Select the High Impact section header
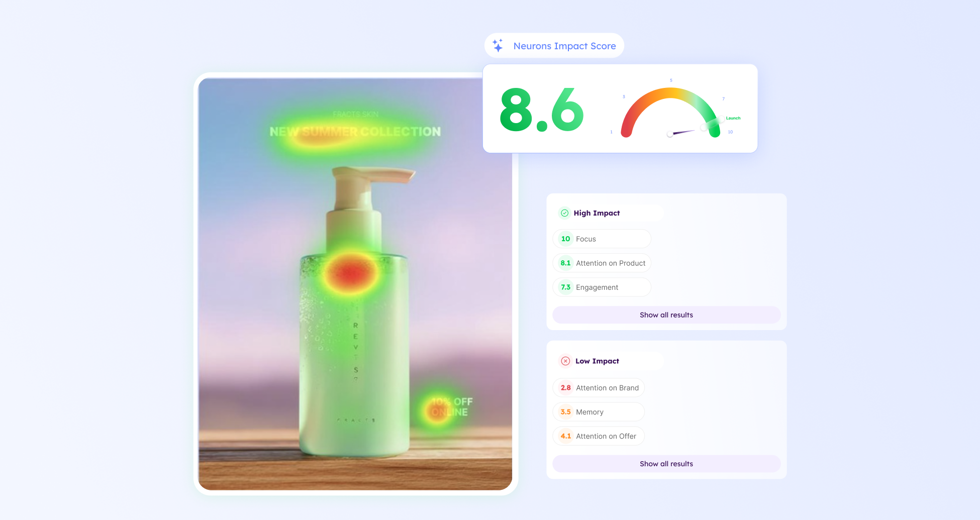Viewport: 980px width, 520px height. [x=597, y=213]
